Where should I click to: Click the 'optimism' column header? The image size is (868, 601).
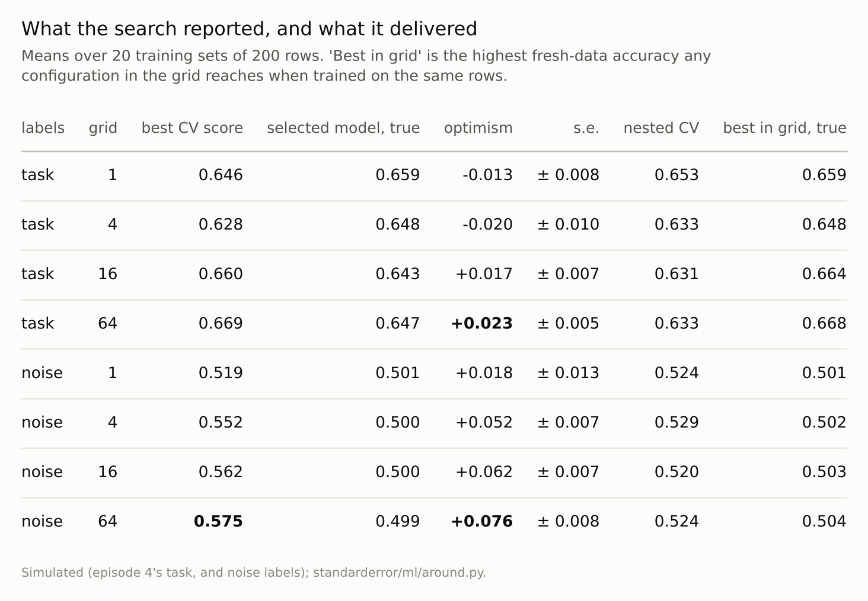478,128
